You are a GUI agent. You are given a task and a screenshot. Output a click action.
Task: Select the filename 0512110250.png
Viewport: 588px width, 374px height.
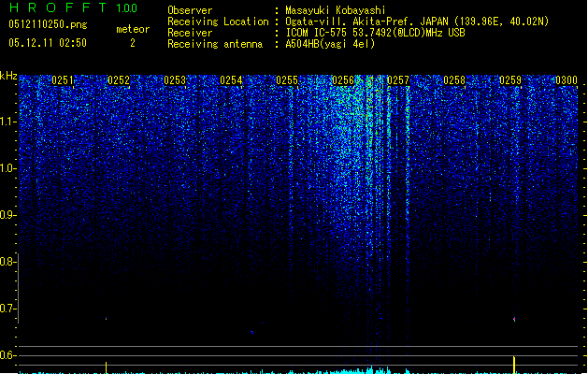pos(48,24)
